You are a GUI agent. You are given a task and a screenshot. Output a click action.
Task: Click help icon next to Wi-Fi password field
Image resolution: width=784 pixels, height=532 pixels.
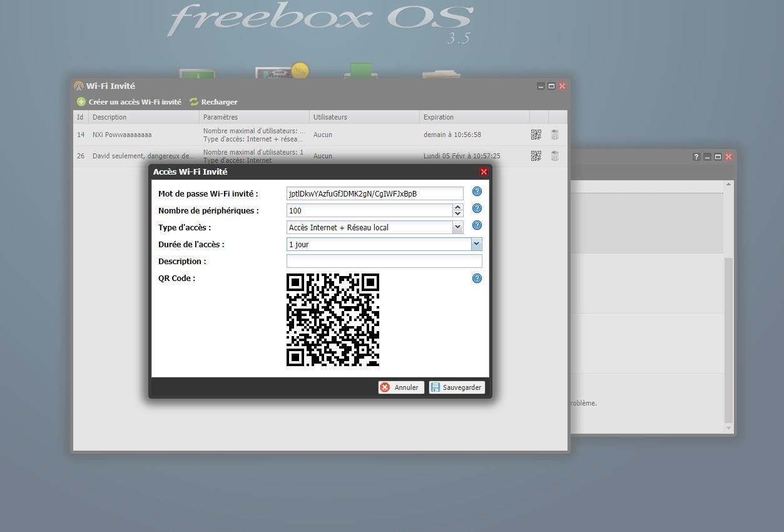(x=477, y=192)
